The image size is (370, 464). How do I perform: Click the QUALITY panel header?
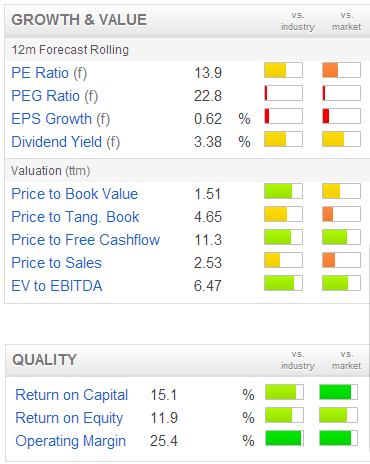pos(187,360)
